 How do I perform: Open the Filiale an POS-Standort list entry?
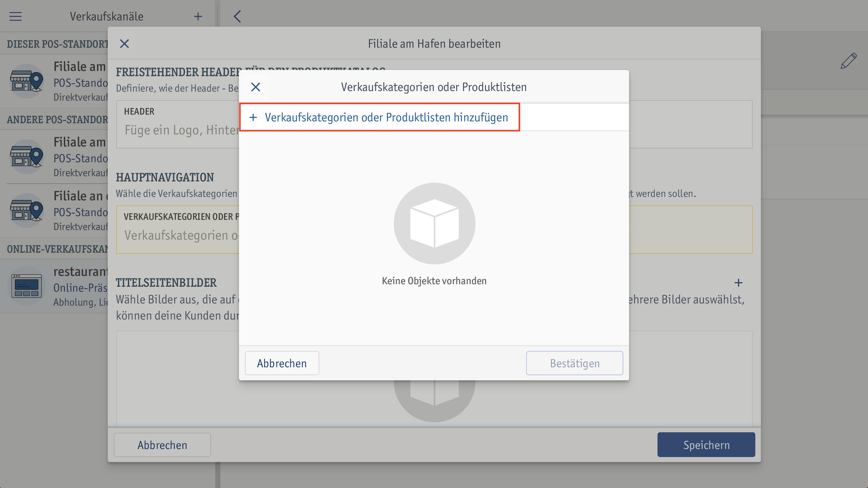(54, 211)
